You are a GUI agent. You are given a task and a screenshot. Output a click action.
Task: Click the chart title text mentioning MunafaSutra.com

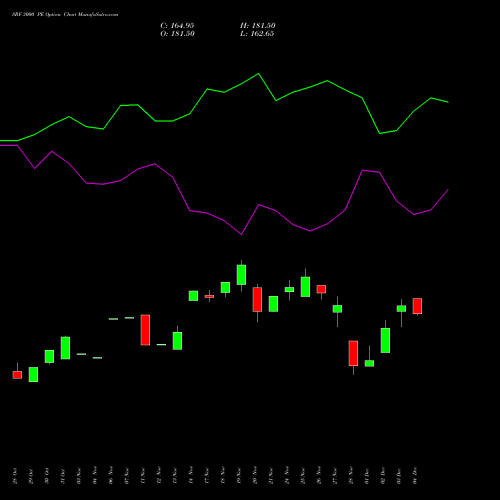65,14
